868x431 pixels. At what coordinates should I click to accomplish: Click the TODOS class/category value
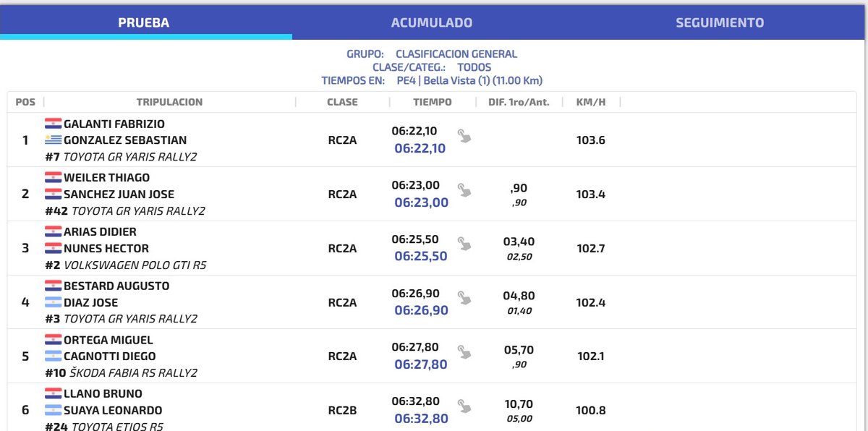(475, 67)
